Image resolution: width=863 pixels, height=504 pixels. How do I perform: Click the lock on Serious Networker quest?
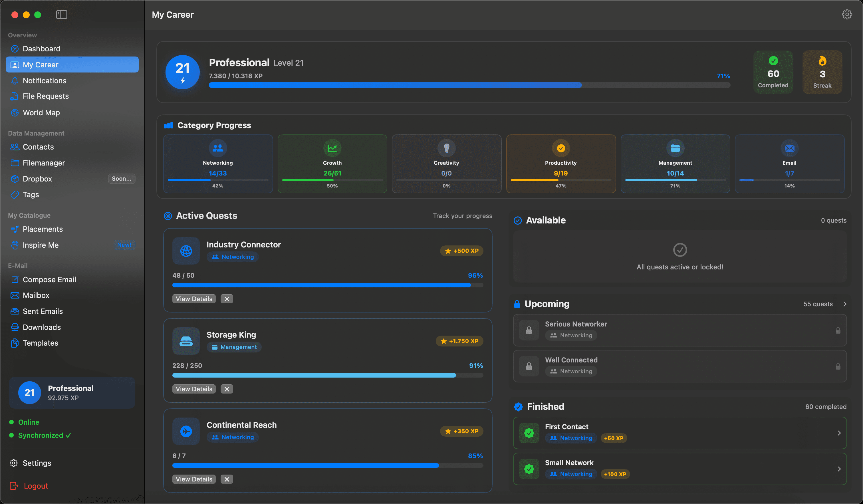click(838, 330)
